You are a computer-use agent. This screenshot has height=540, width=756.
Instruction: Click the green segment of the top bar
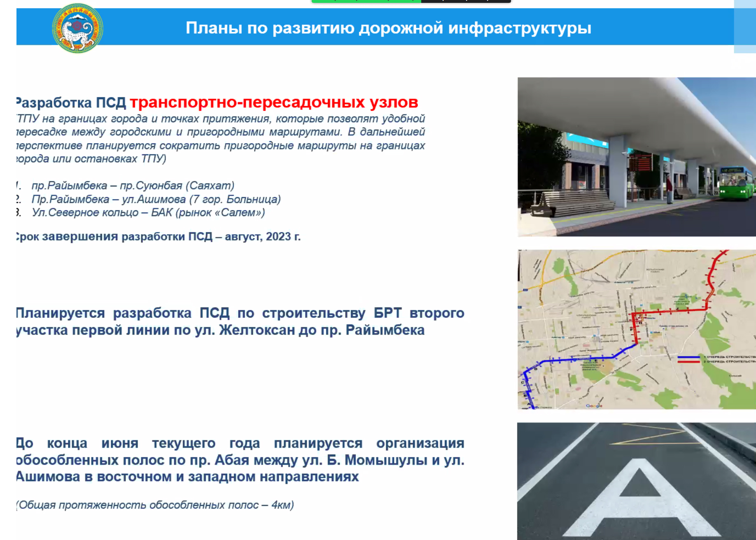[366, 1]
